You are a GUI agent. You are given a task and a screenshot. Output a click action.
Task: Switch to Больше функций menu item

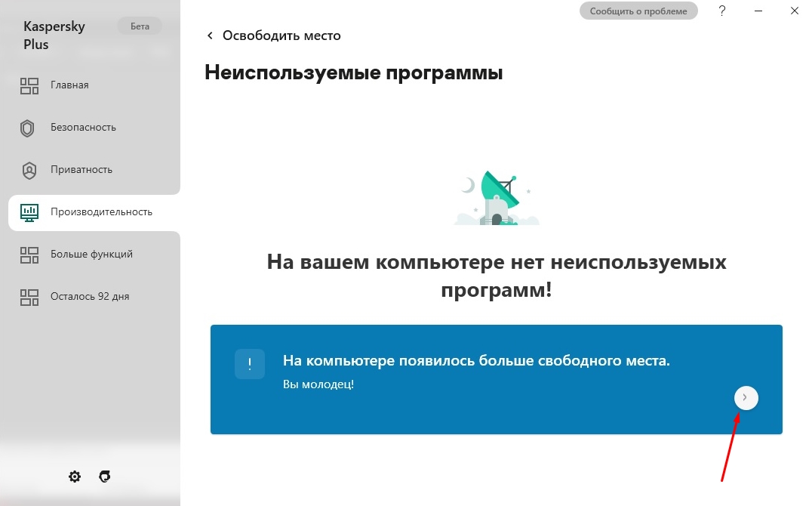91,255
